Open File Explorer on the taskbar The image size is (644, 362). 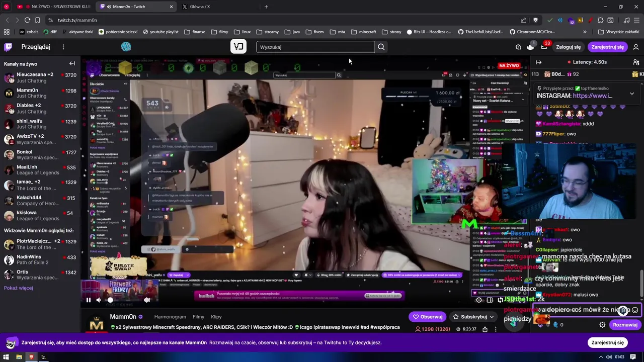19,357
